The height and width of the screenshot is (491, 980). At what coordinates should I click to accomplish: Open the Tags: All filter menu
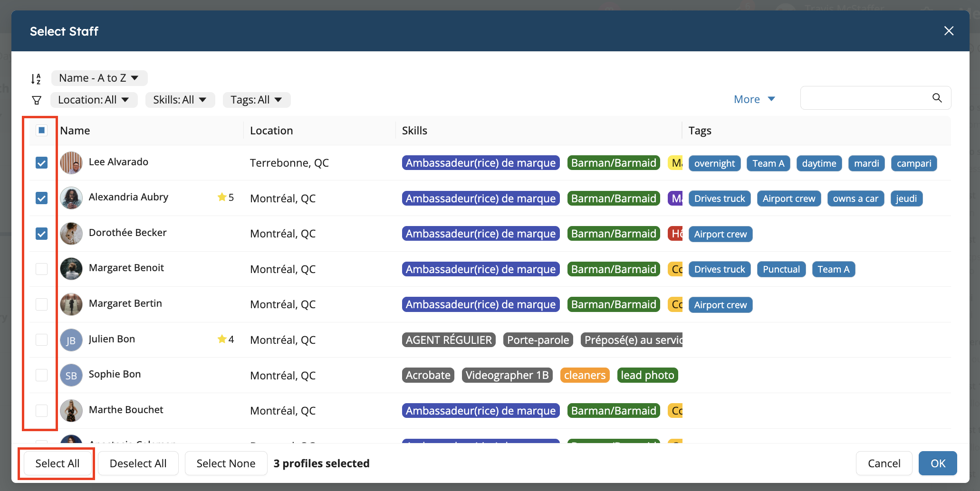(256, 100)
